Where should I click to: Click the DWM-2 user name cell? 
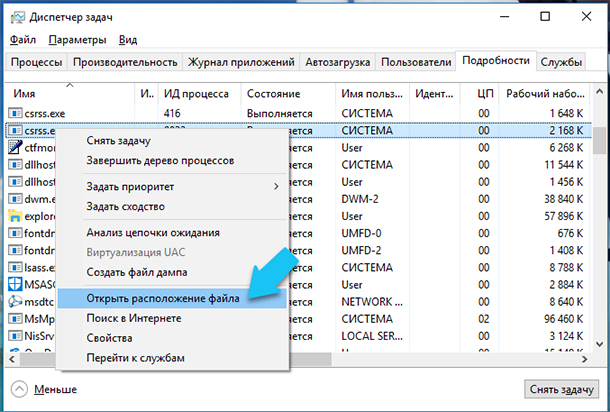pyautogui.click(x=360, y=199)
